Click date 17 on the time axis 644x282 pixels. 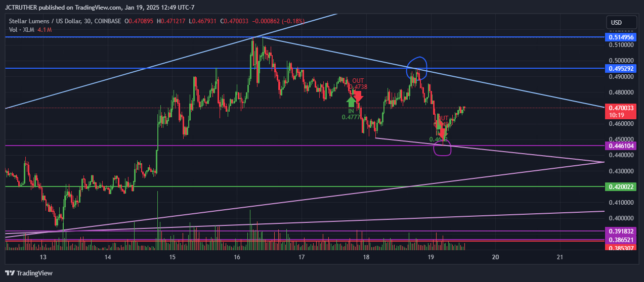[302, 257]
